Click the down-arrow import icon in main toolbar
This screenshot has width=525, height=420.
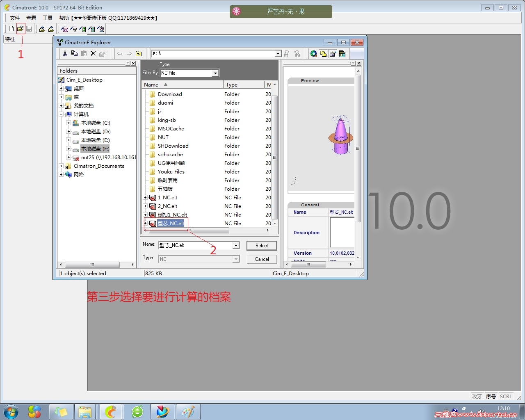coord(51,29)
